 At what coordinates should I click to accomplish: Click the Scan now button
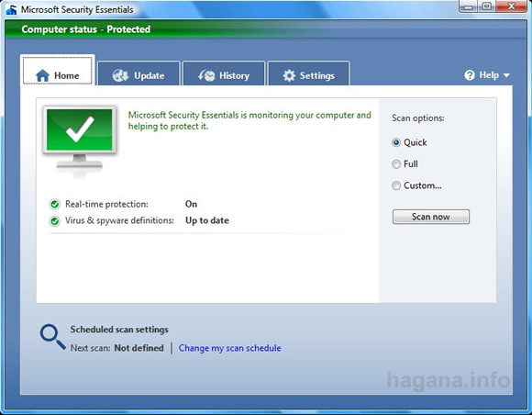point(431,217)
